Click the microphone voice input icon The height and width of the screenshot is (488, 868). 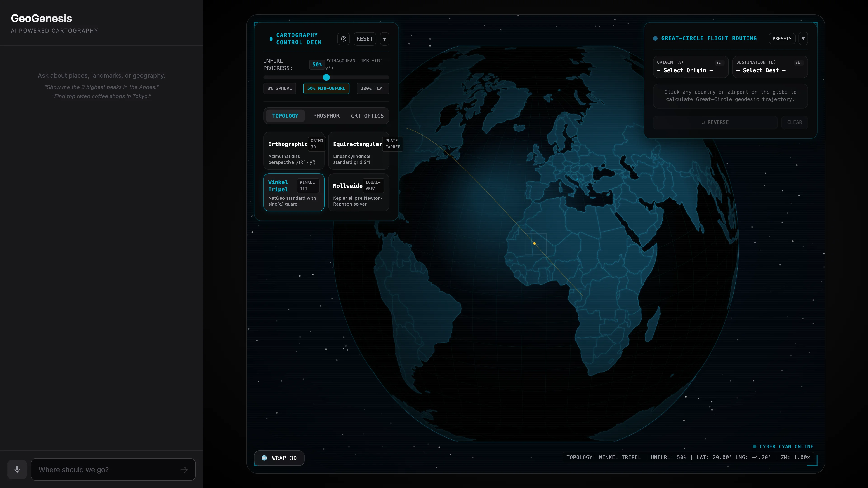point(17,469)
